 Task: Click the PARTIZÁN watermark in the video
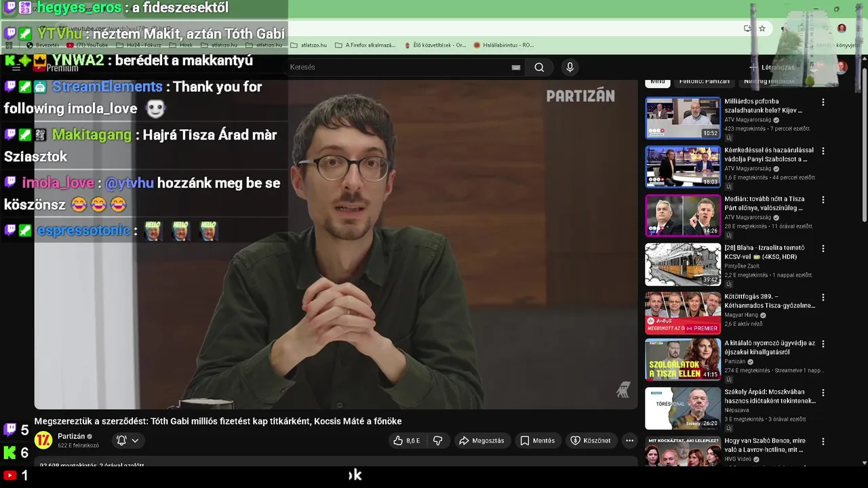pos(580,96)
